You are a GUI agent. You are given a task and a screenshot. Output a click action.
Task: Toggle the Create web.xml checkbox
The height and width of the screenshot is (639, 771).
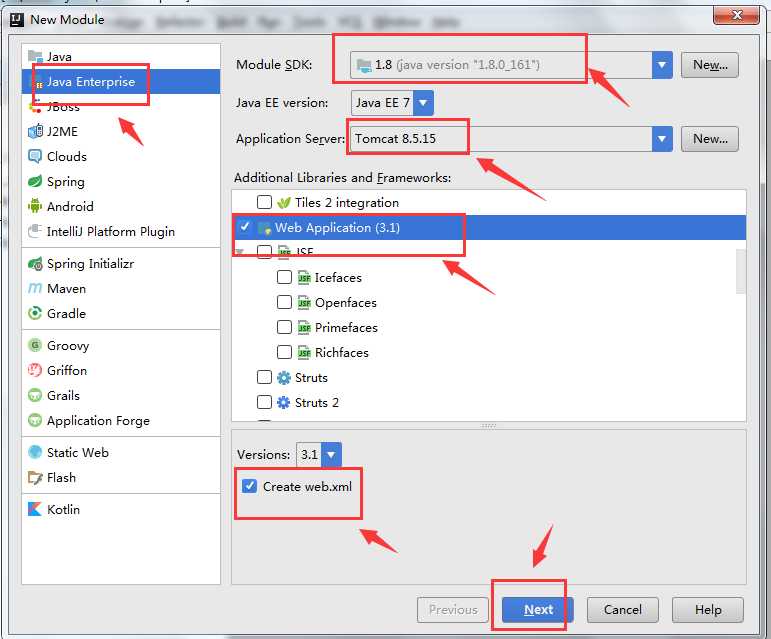click(x=249, y=486)
